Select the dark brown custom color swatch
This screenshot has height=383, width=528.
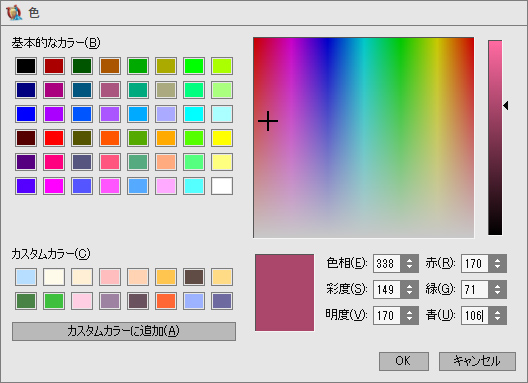[194, 277]
